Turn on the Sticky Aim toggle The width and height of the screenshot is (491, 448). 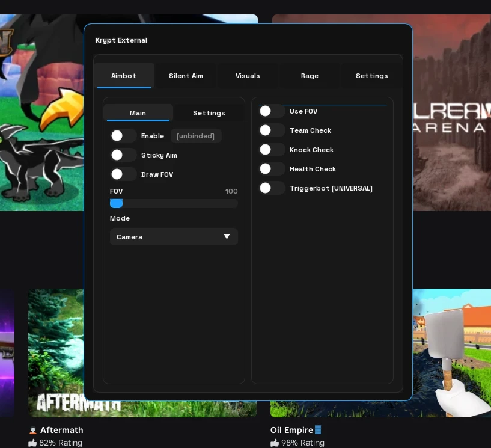click(x=123, y=155)
